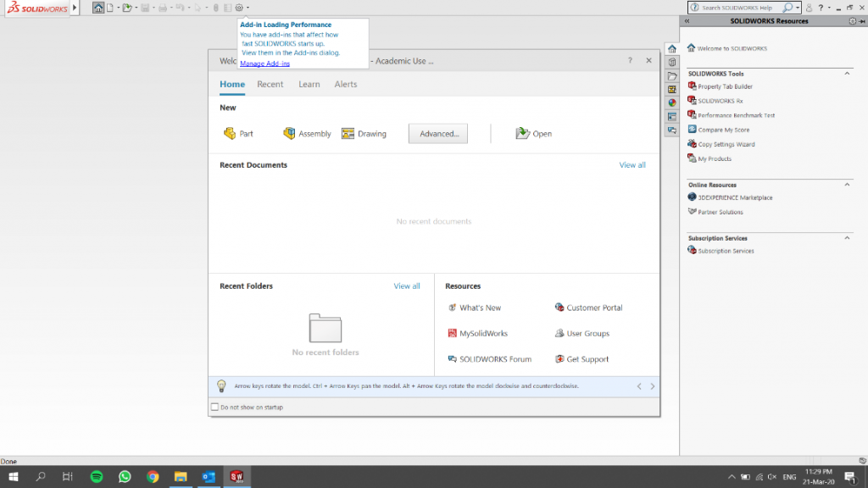Click the New document toolbar icon
The height and width of the screenshot is (488, 868).
click(110, 8)
